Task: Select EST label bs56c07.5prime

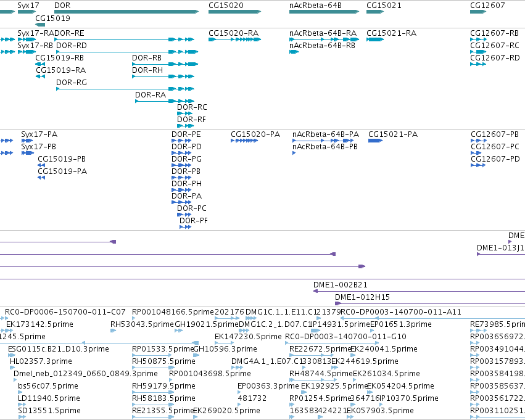Action: pos(48,386)
